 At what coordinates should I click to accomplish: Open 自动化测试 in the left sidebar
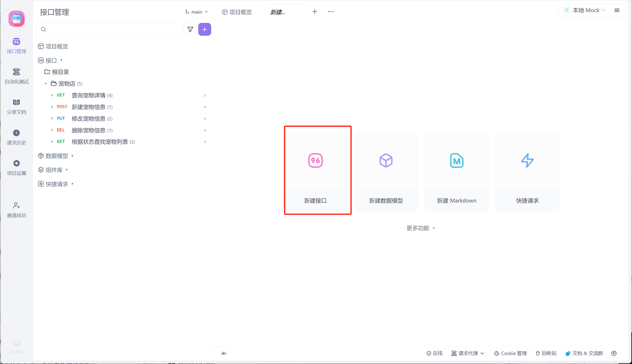click(17, 76)
